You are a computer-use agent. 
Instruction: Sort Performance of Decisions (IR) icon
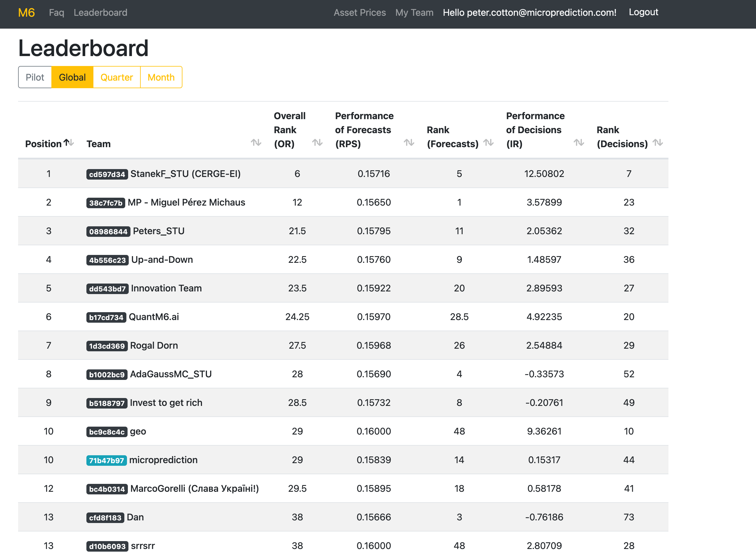point(578,143)
